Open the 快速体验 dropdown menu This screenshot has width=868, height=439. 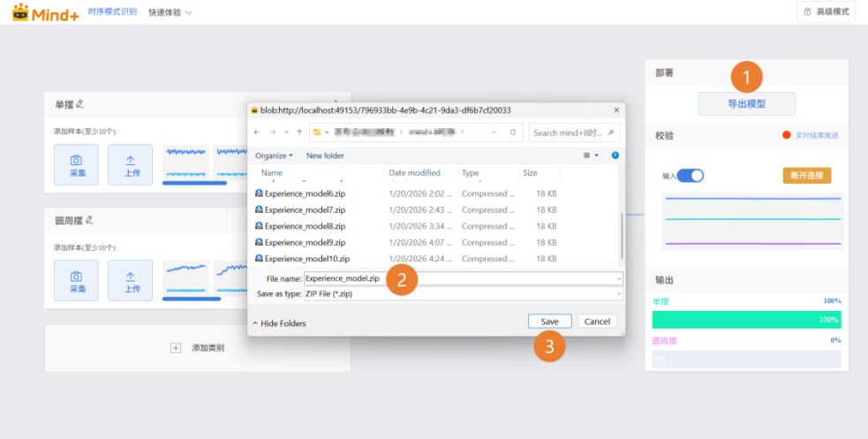click(170, 12)
